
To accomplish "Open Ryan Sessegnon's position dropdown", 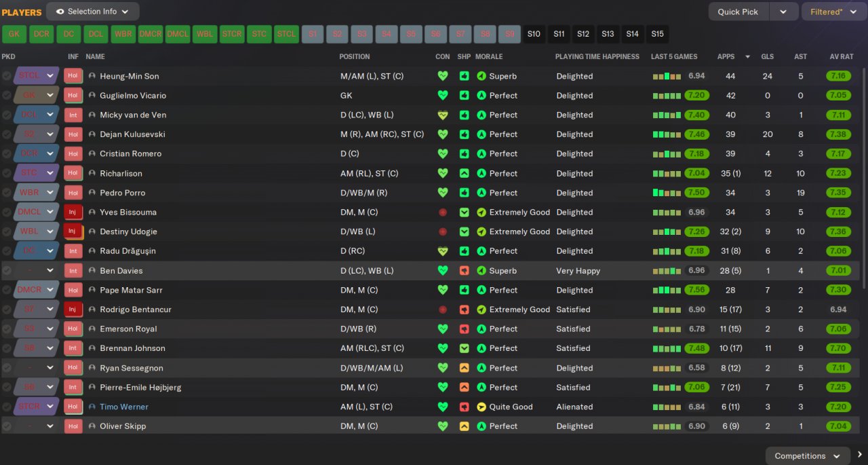I will (35, 368).
